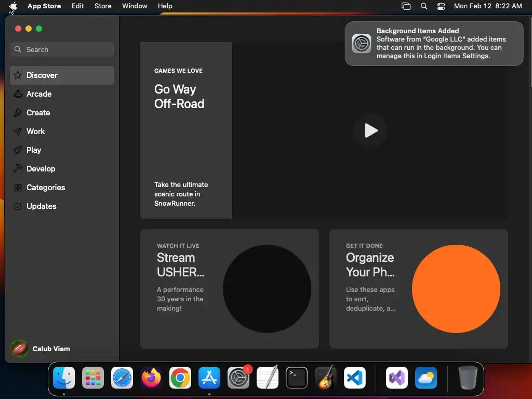Open the Arcade section in the sidebar

(x=62, y=94)
